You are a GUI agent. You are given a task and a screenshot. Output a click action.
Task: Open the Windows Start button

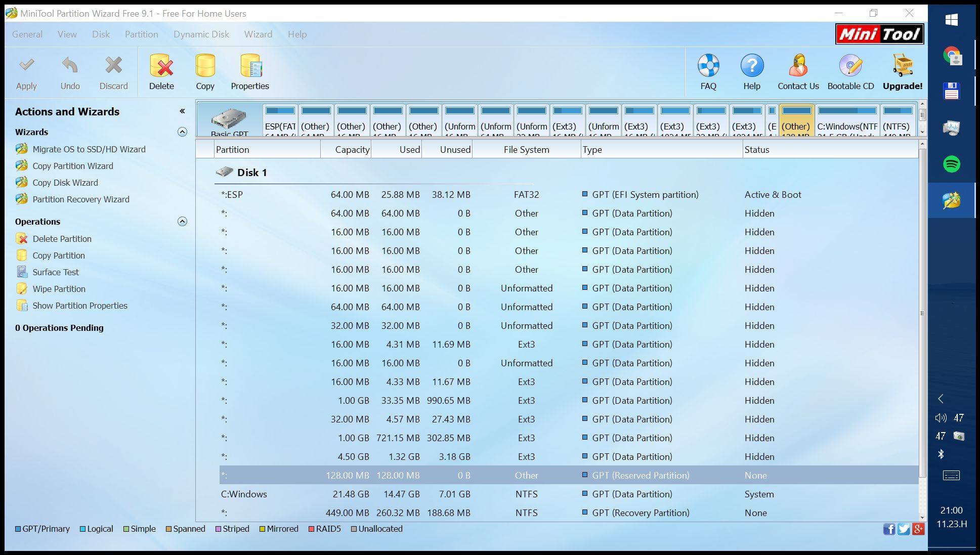click(951, 20)
